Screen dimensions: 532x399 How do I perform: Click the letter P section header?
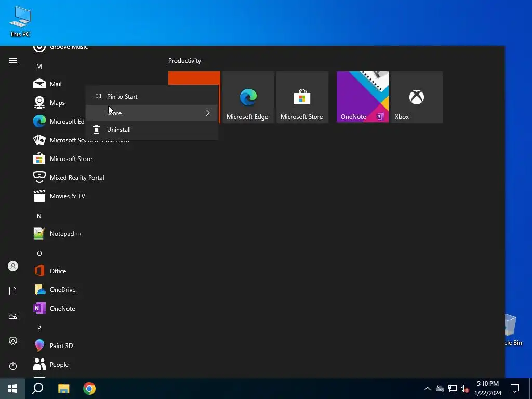coord(39,328)
